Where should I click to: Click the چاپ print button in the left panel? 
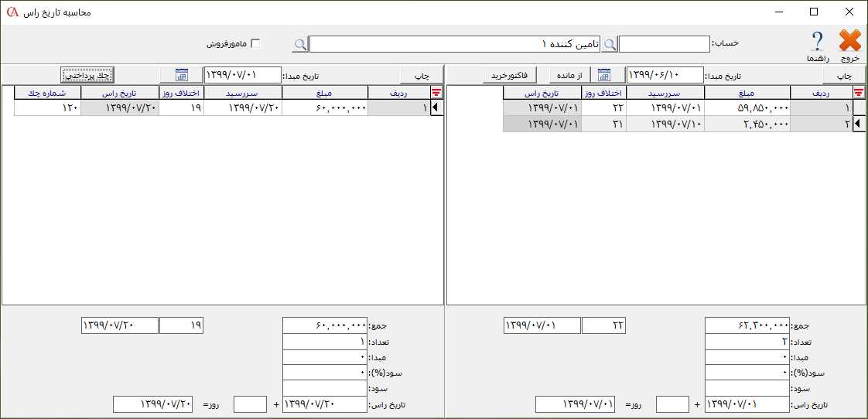(421, 75)
